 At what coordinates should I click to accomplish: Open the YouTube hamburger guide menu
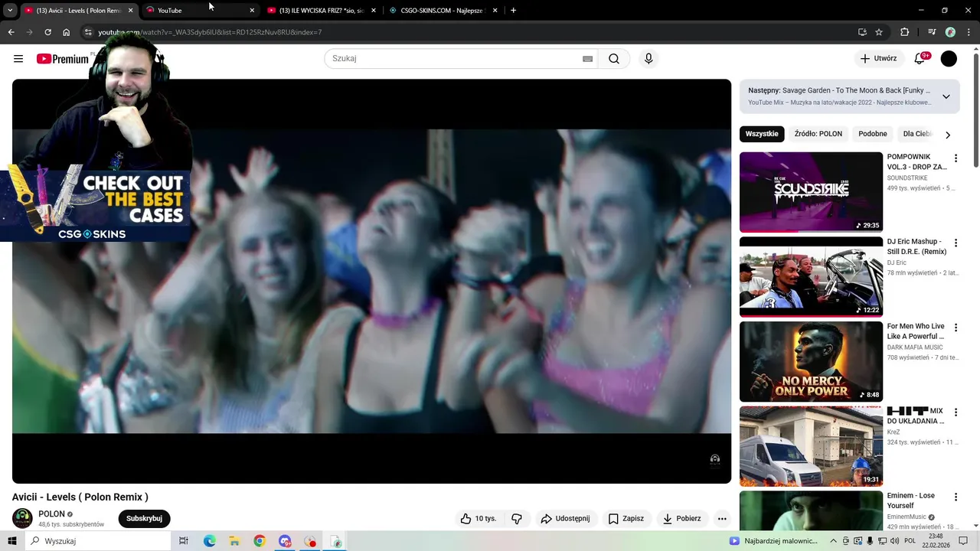pos(18,59)
